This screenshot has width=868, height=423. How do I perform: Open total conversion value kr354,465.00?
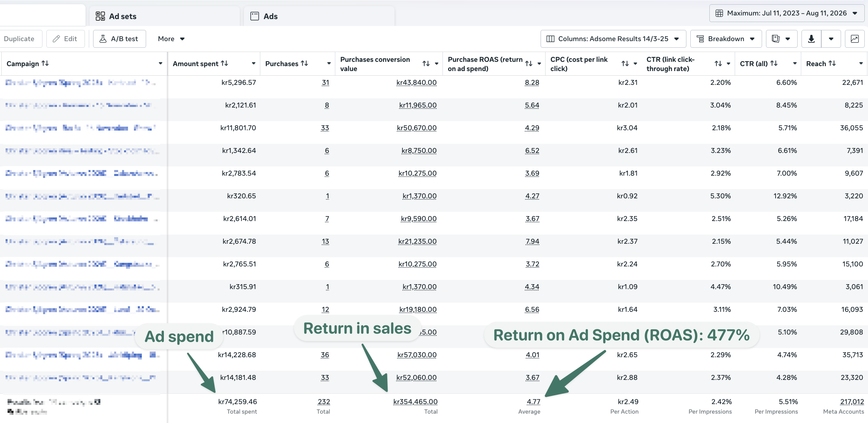tap(415, 402)
